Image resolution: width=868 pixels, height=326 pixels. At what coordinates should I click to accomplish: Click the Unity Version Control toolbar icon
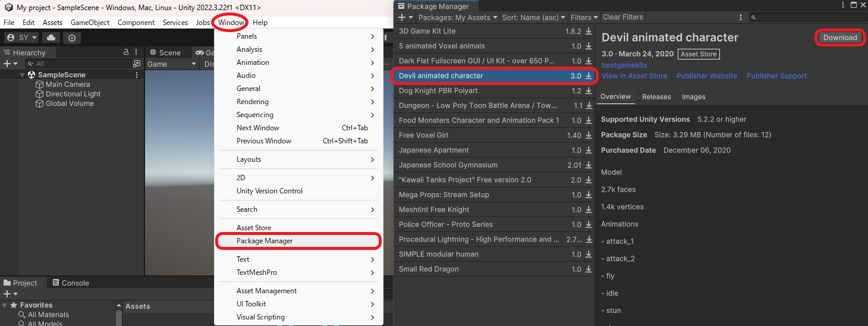point(72,37)
